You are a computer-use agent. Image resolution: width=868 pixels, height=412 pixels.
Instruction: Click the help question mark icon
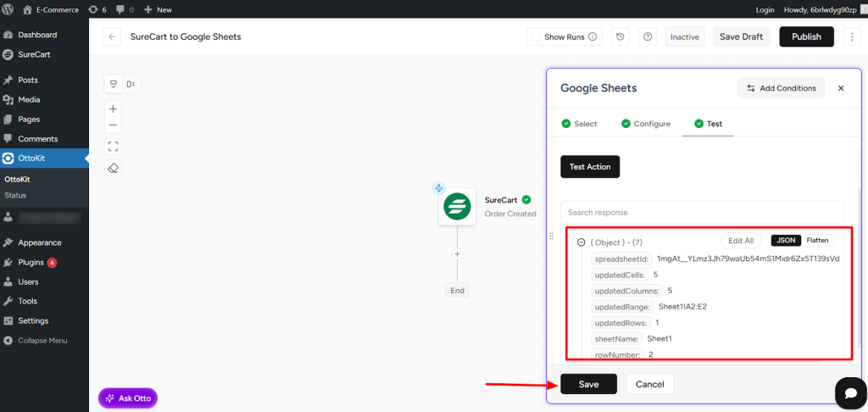pyautogui.click(x=648, y=37)
